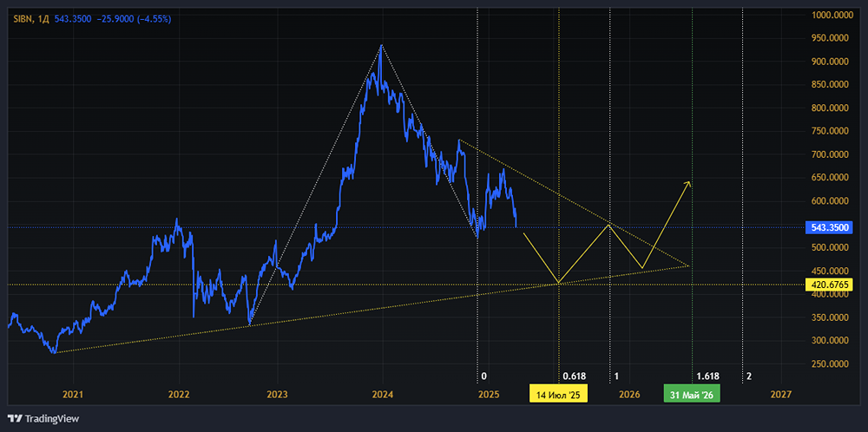Click the 2021 year on time axis
The height and width of the screenshot is (432, 868).
[72, 395]
